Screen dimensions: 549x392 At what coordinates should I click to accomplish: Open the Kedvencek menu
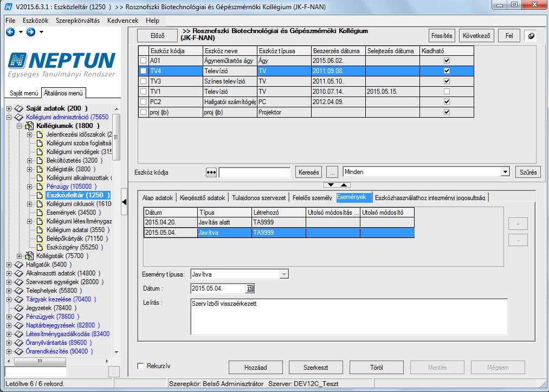click(123, 21)
